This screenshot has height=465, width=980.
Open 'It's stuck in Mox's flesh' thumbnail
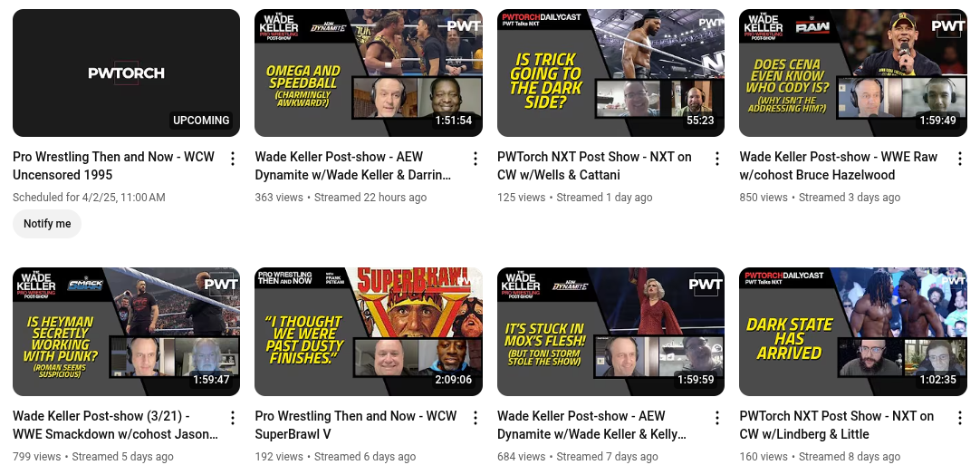(610, 332)
